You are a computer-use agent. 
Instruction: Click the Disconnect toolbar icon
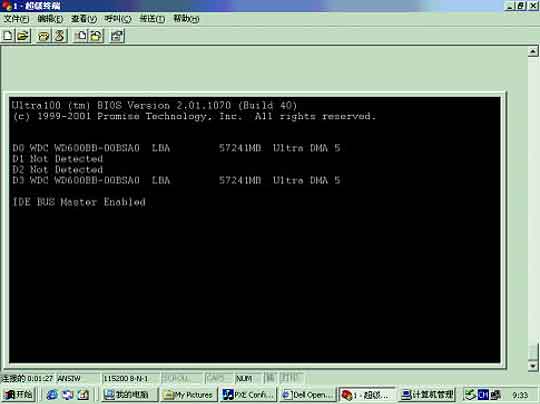(x=59, y=35)
